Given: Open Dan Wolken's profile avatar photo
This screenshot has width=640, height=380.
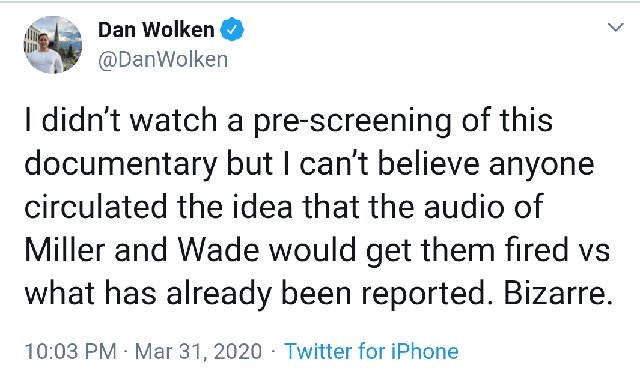Looking at the screenshot, I should 53,45.
